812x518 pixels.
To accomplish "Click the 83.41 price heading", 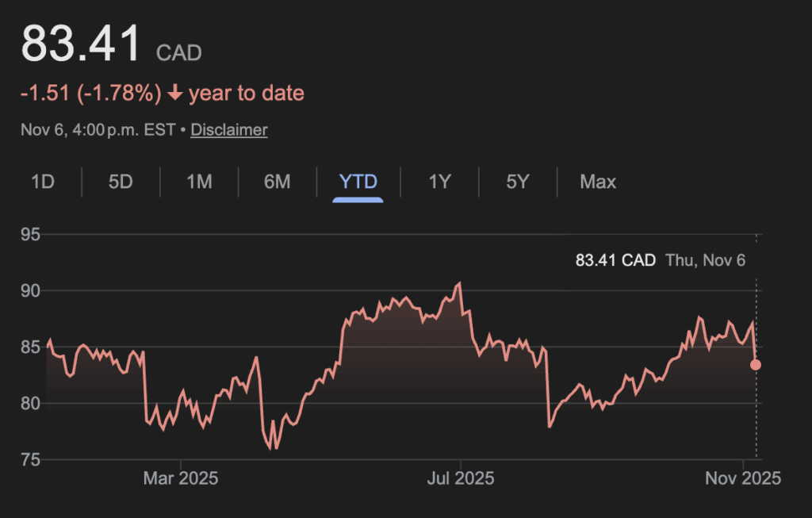I will [82, 44].
